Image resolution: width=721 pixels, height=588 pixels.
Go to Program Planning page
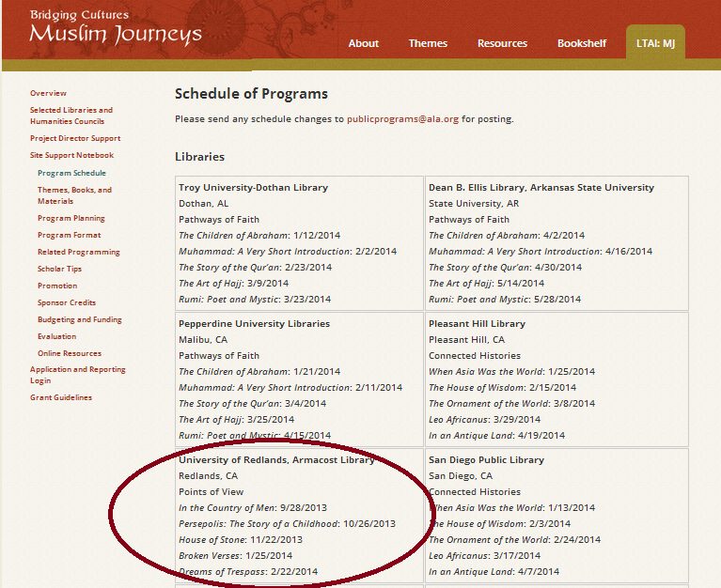pyautogui.click(x=71, y=218)
